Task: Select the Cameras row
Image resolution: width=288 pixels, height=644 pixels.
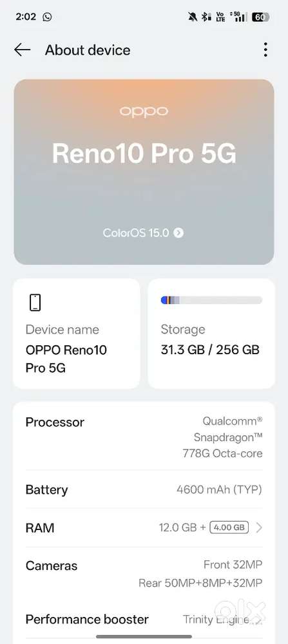Action: click(x=144, y=574)
